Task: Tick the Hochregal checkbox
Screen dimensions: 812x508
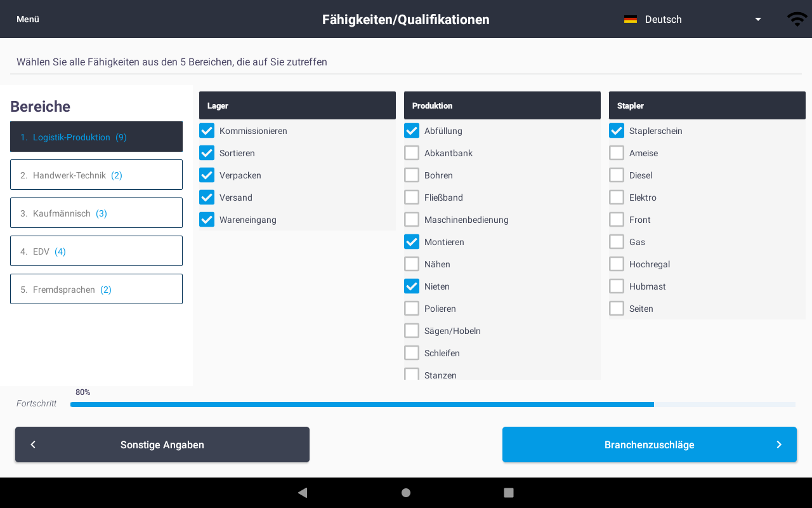Action: [617, 264]
